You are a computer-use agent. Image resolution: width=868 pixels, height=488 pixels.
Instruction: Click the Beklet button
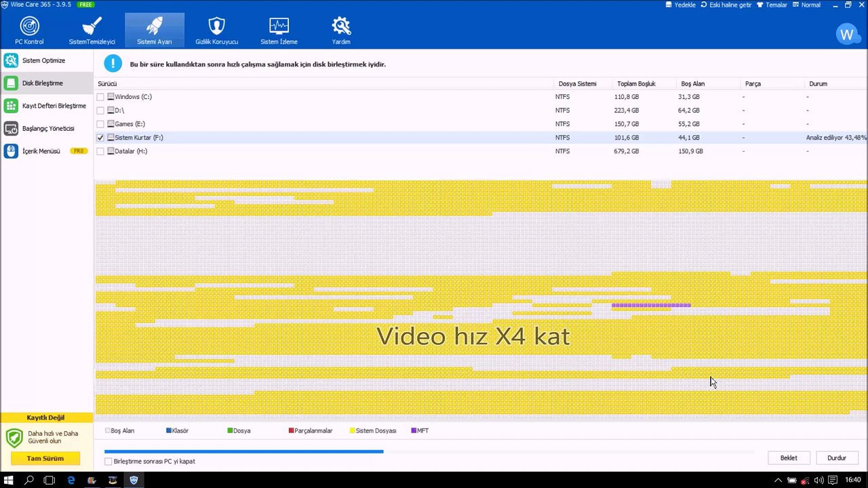789,457
